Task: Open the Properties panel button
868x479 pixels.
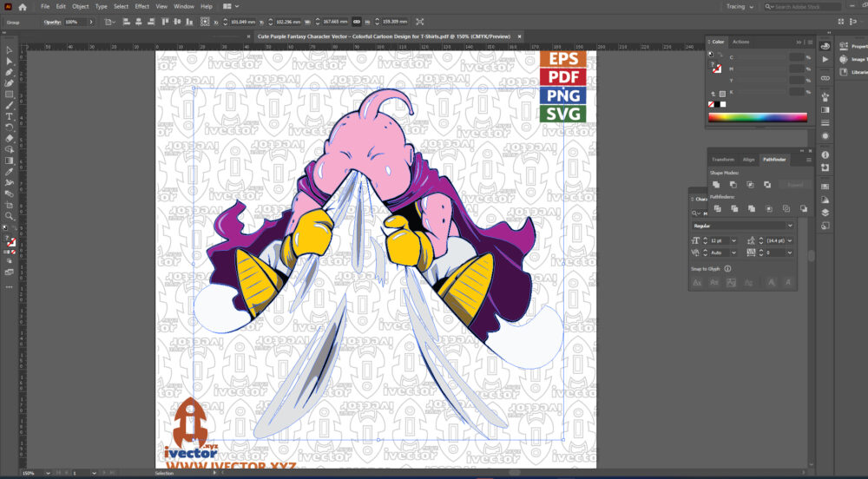Action: [853, 47]
